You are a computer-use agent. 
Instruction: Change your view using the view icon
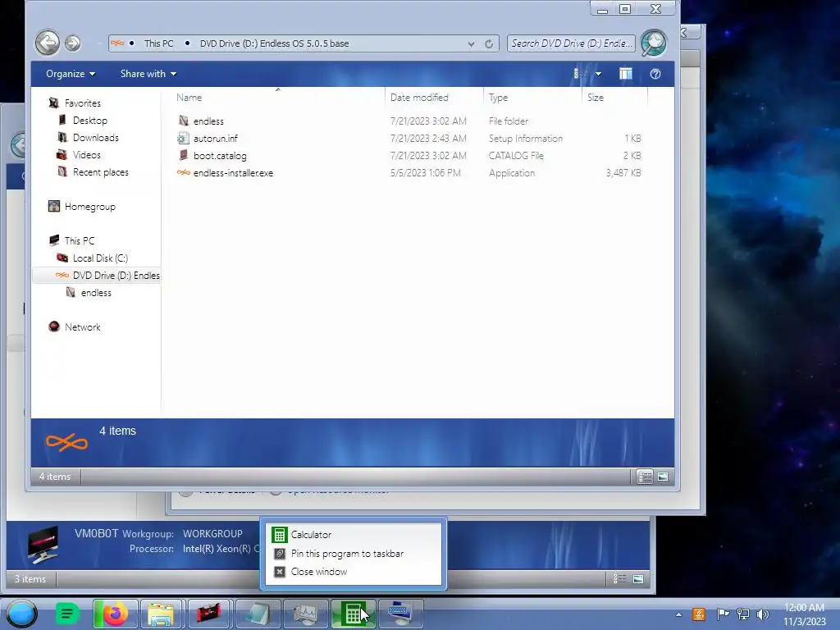[x=577, y=74]
